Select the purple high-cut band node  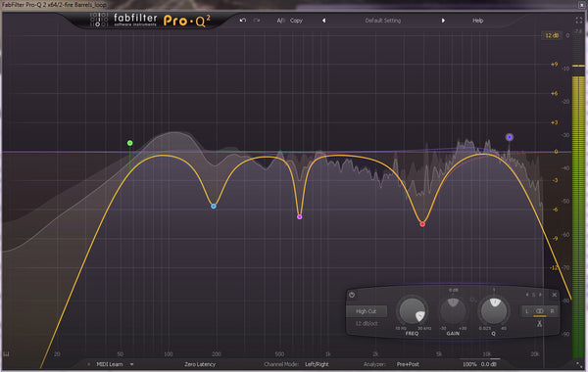[509, 137]
